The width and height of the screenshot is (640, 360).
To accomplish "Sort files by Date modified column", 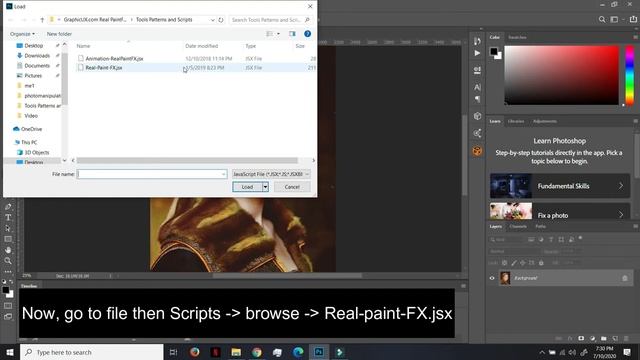I will point(202,46).
